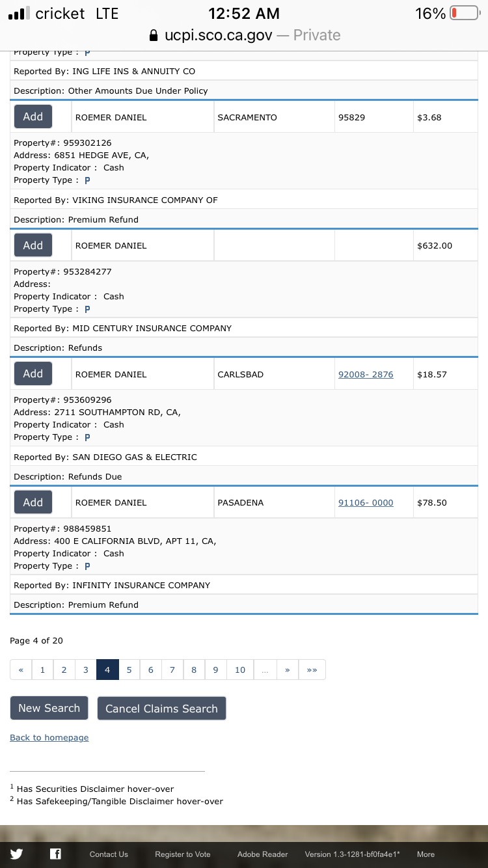Select Has Securities Disclaimer hover-over footnote
Viewport: 488px width, 868px height.
pos(92,789)
